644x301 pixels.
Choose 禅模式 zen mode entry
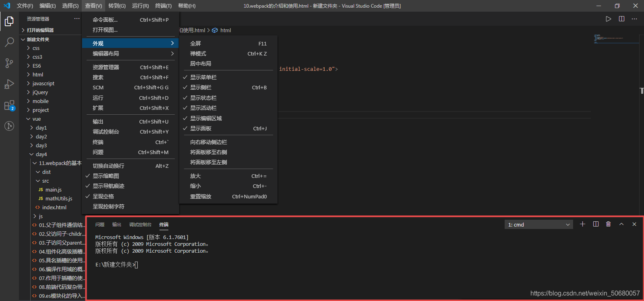point(228,54)
